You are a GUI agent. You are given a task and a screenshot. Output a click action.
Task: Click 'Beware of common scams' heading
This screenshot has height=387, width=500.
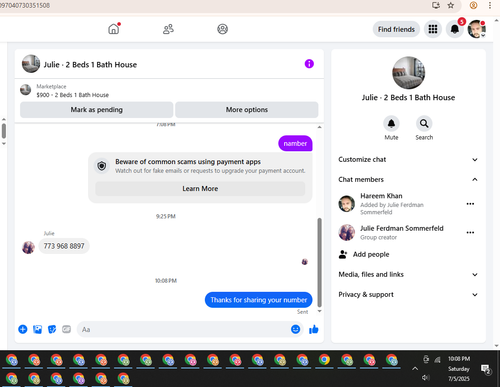coord(188,162)
